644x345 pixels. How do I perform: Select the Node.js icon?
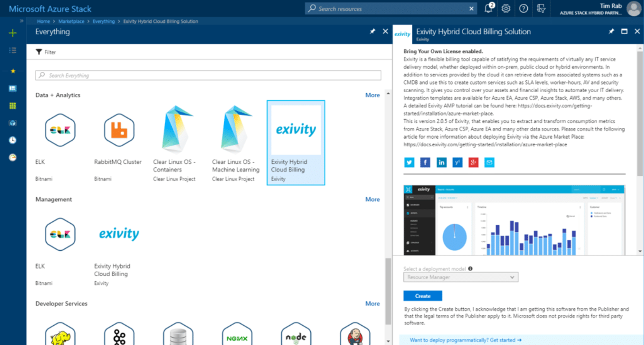point(296,335)
